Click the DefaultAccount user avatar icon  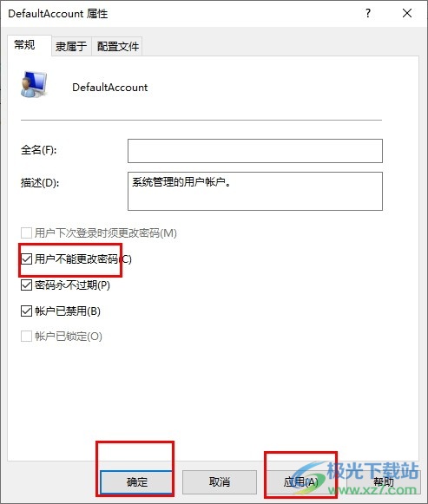tap(34, 84)
